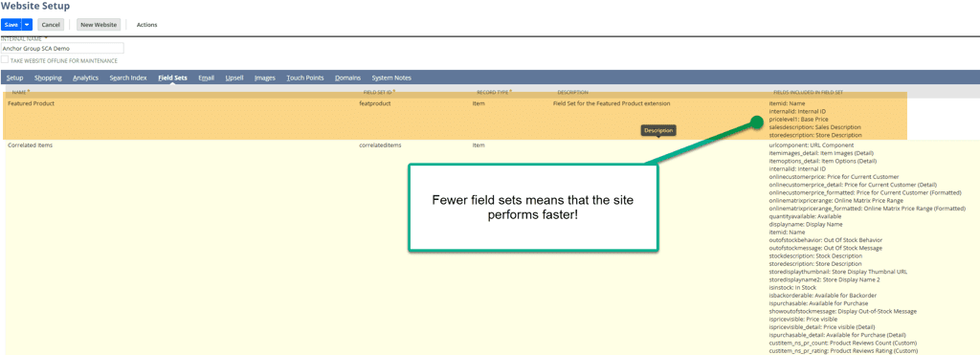
Task: Go to the Domains tab
Action: point(347,78)
